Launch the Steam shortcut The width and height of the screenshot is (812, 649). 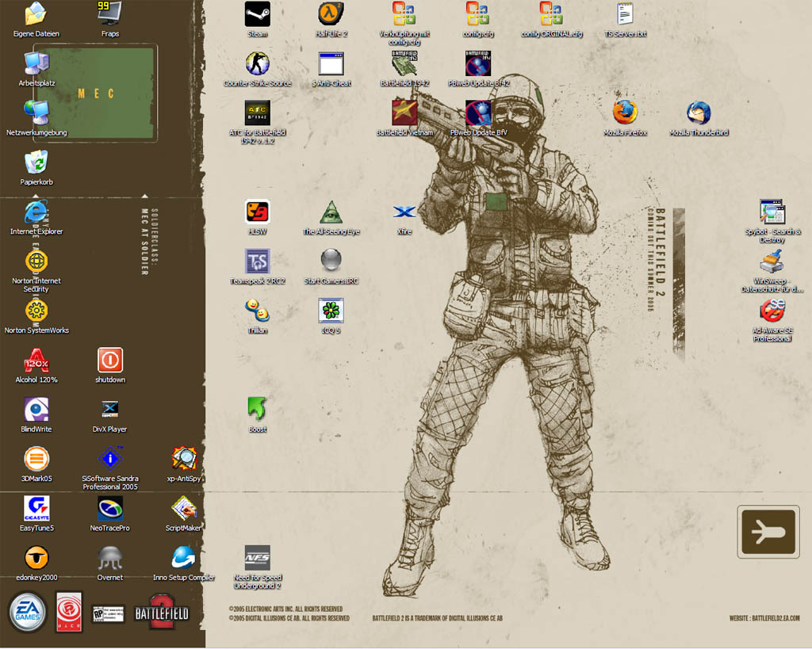pos(258,14)
